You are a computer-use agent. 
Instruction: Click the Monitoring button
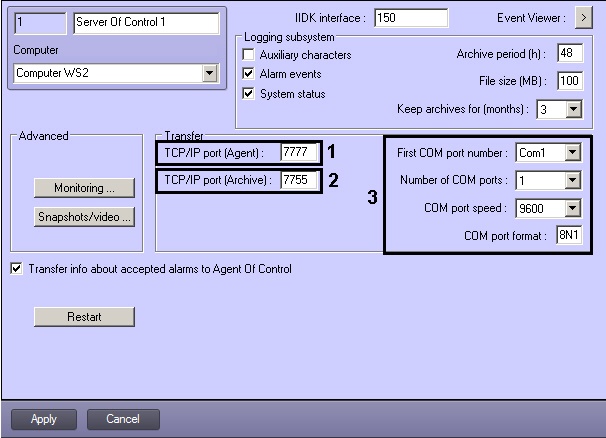pyautogui.click(x=84, y=188)
